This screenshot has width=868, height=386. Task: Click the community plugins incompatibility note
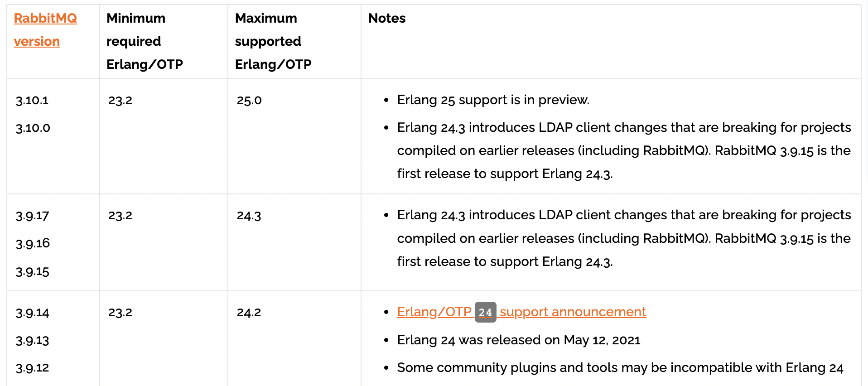(620, 367)
